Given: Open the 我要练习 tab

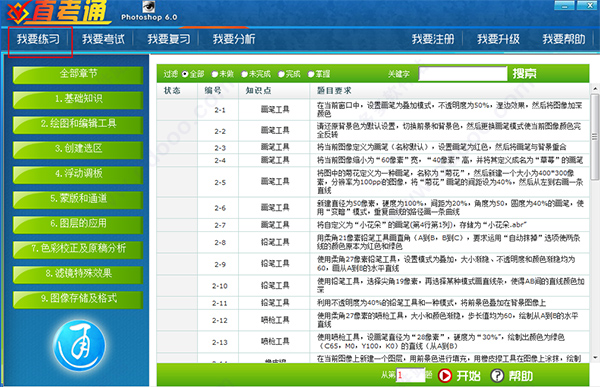Looking at the screenshot, I should [38, 39].
